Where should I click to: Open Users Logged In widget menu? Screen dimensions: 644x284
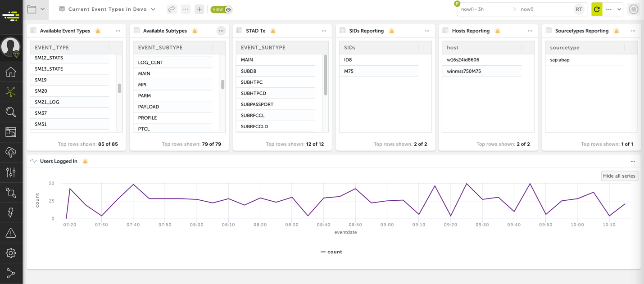tap(633, 161)
